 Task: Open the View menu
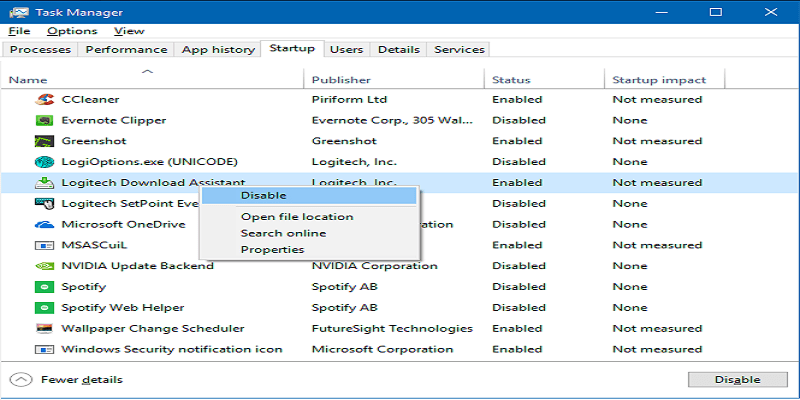[x=129, y=31]
